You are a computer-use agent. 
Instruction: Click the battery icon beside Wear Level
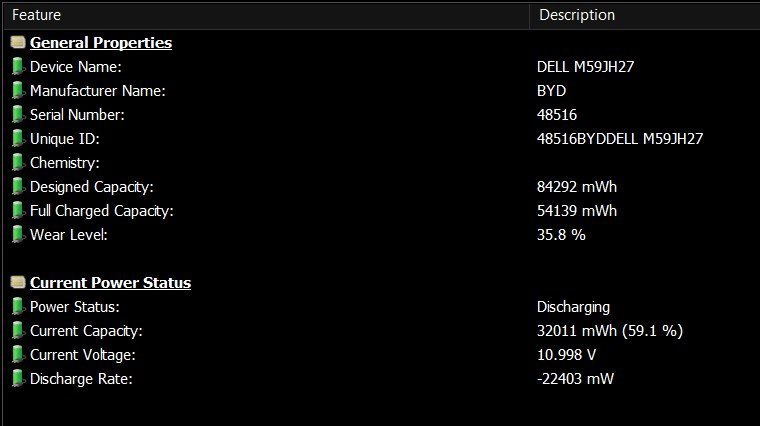18,235
